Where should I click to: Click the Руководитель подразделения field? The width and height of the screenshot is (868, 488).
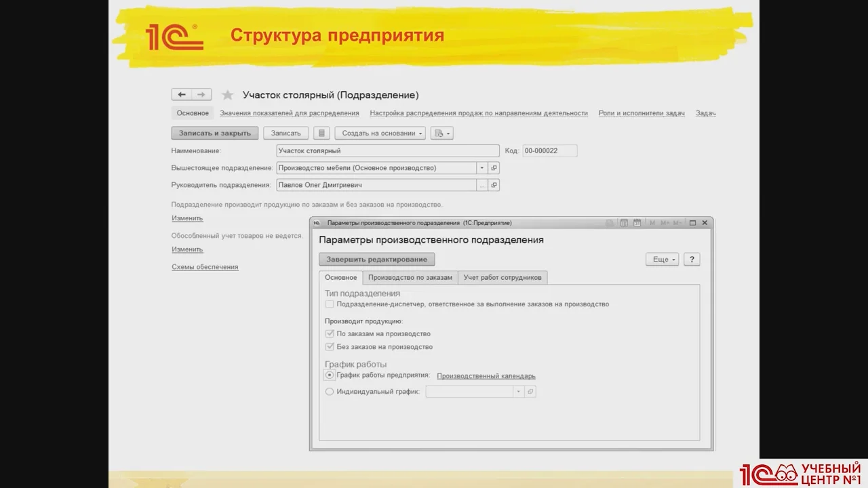[x=376, y=185]
